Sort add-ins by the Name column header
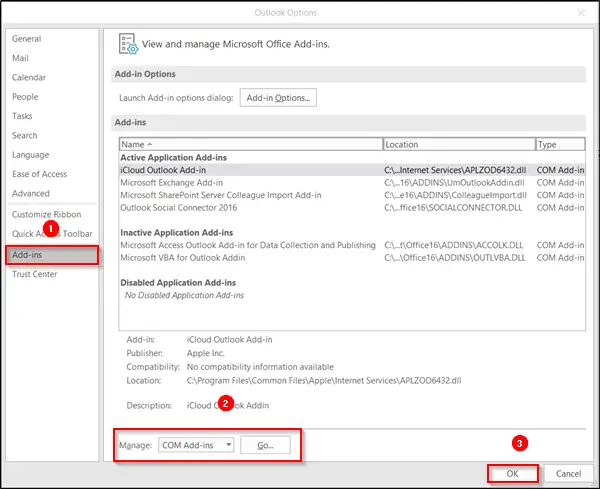600x489 pixels. pos(251,144)
